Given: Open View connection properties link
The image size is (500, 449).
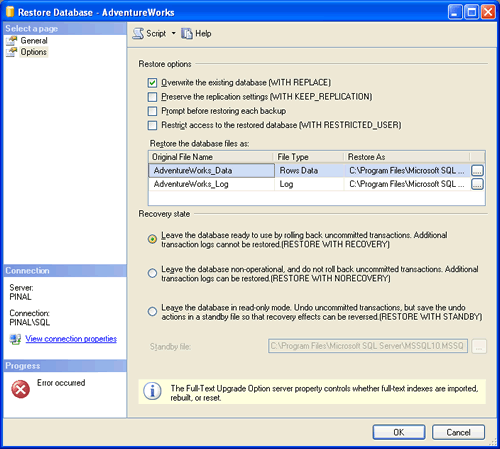Looking at the screenshot, I should (71, 339).
